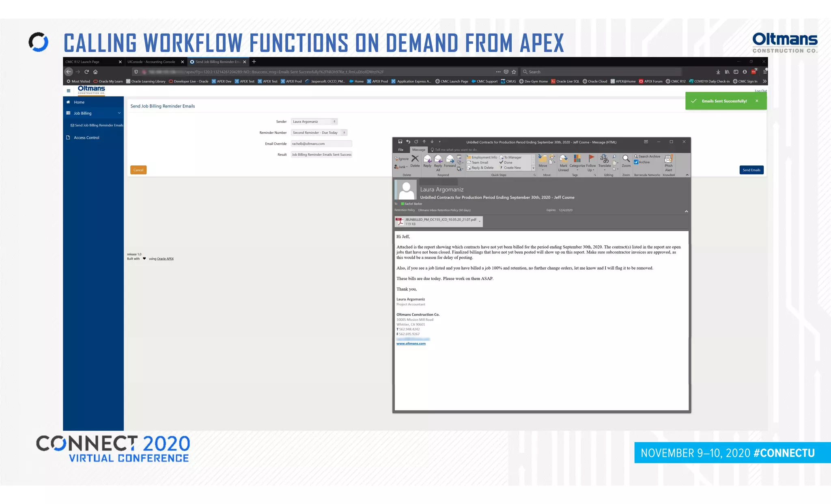Expand the Quick Steps gallery
The height and width of the screenshot is (504, 831).
coord(533,168)
